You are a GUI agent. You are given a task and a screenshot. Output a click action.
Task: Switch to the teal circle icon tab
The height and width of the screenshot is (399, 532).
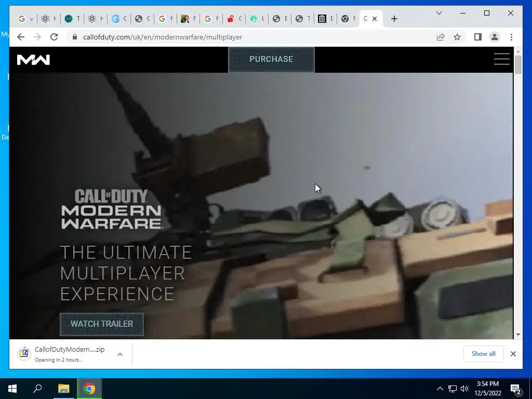pyautogui.click(x=72, y=19)
